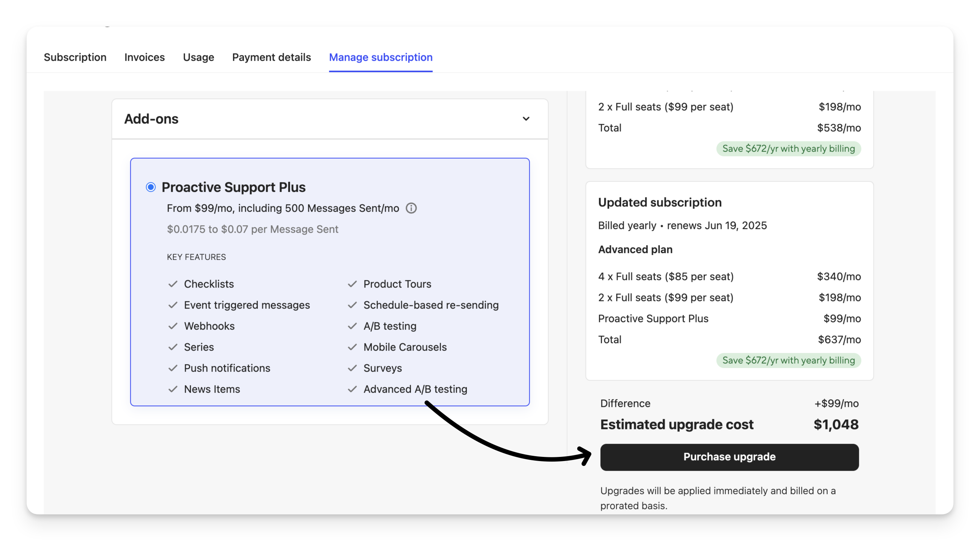Open the Payment details tab

271,57
